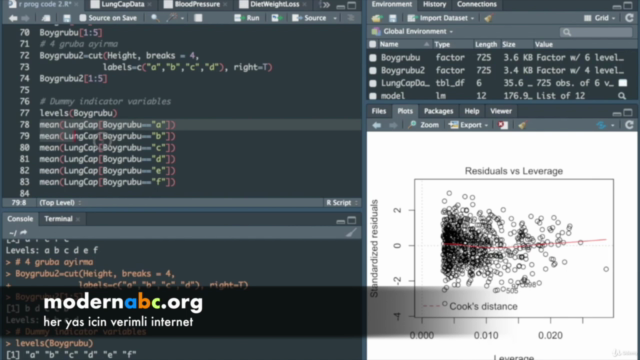Go back to previous source location
Screen dimensions: 640x360
(x=13, y=18)
